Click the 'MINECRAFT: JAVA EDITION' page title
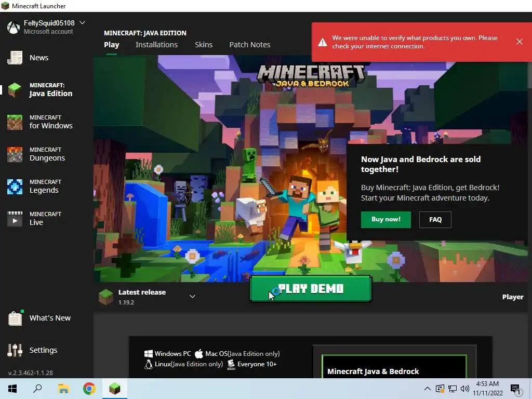 (145, 33)
